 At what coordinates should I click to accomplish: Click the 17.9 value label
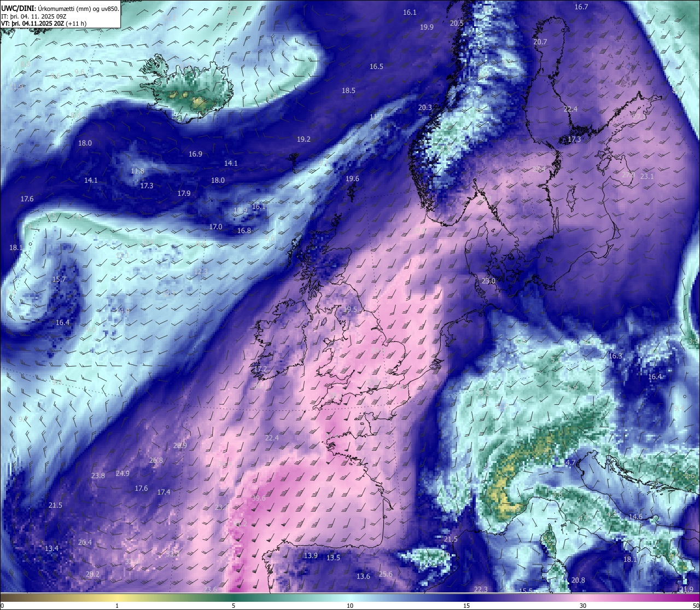pyautogui.click(x=184, y=194)
